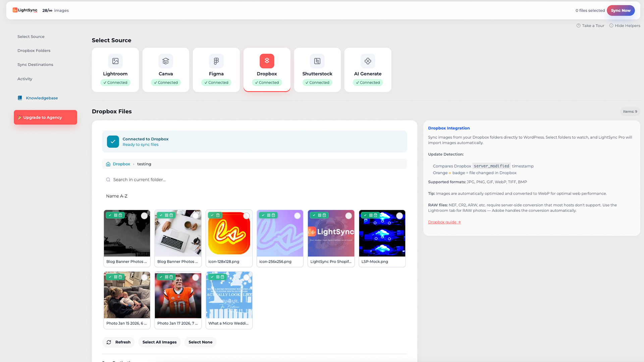Click the '28/∞ images' counter
The height and width of the screenshot is (362, 644).
click(55, 10)
